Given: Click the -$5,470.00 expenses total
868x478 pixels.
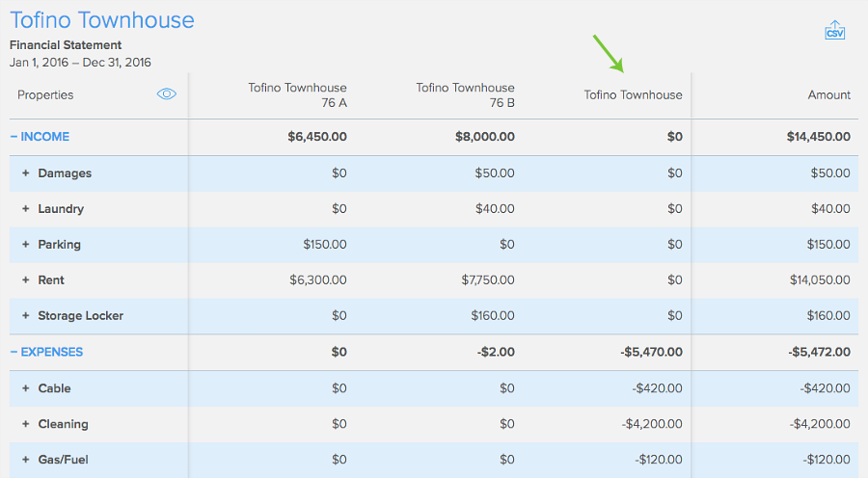Looking at the screenshot, I should [652, 352].
